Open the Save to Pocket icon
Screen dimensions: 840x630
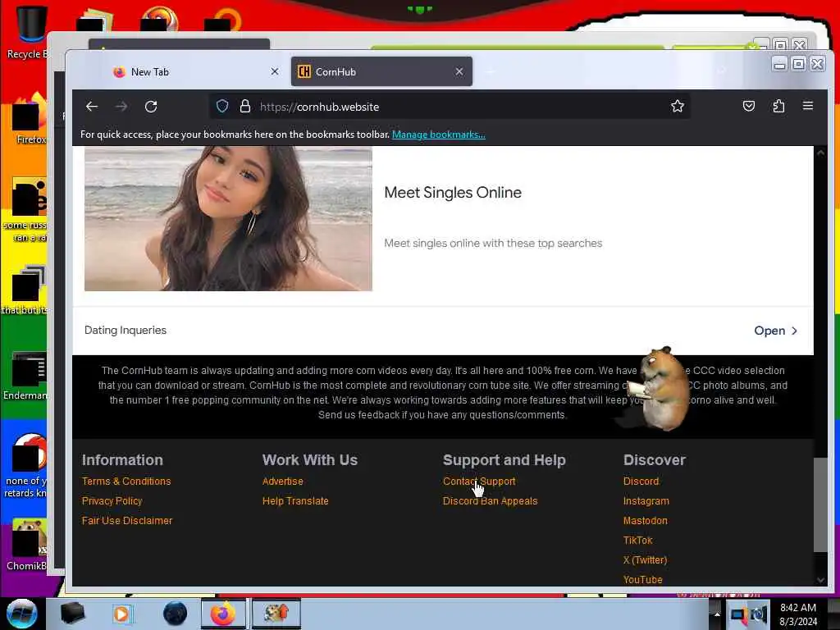tap(749, 106)
